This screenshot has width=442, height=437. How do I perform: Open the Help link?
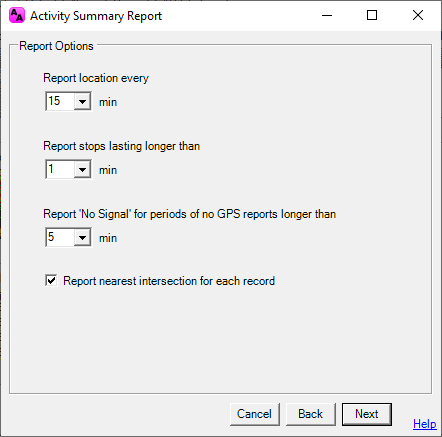425,424
